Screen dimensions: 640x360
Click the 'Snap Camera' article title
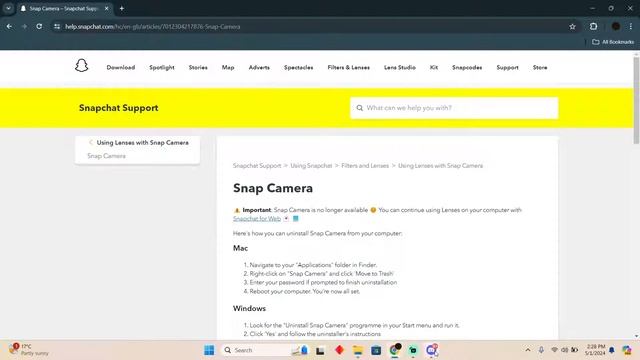273,188
